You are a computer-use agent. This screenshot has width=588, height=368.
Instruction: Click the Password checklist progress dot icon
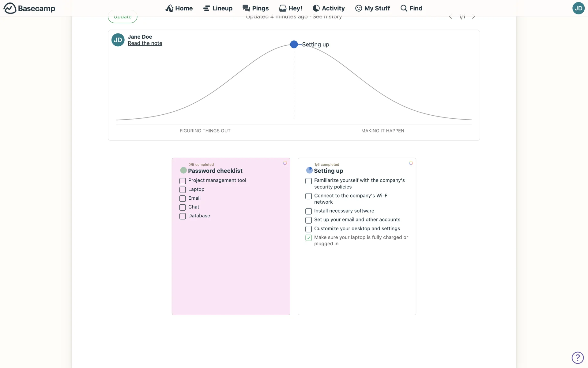coord(183,170)
